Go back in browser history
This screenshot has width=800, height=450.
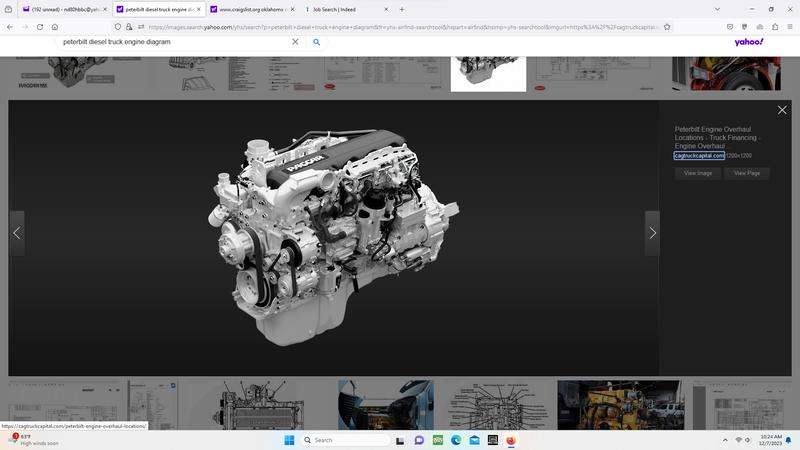click(x=10, y=27)
